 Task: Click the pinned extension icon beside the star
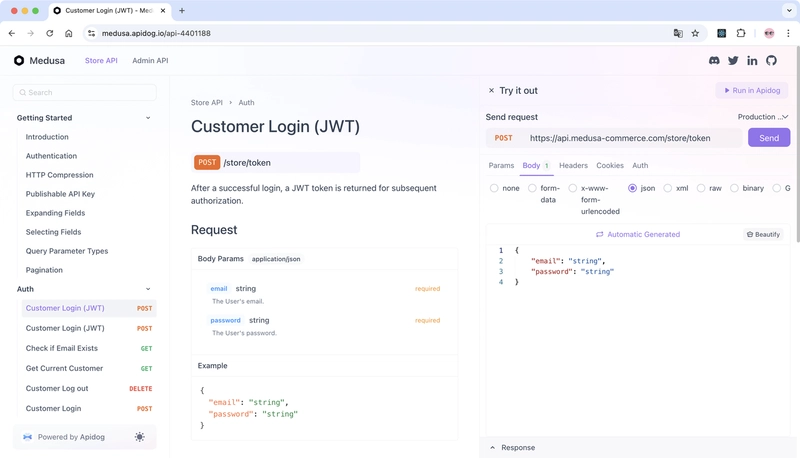click(x=721, y=33)
